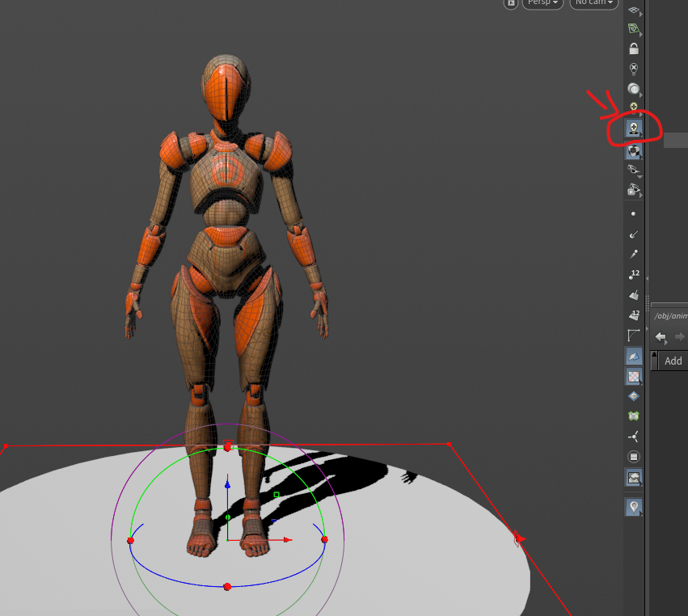Toggle display of primitive numbers
Screen dimensions: 688x616
(634, 315)
